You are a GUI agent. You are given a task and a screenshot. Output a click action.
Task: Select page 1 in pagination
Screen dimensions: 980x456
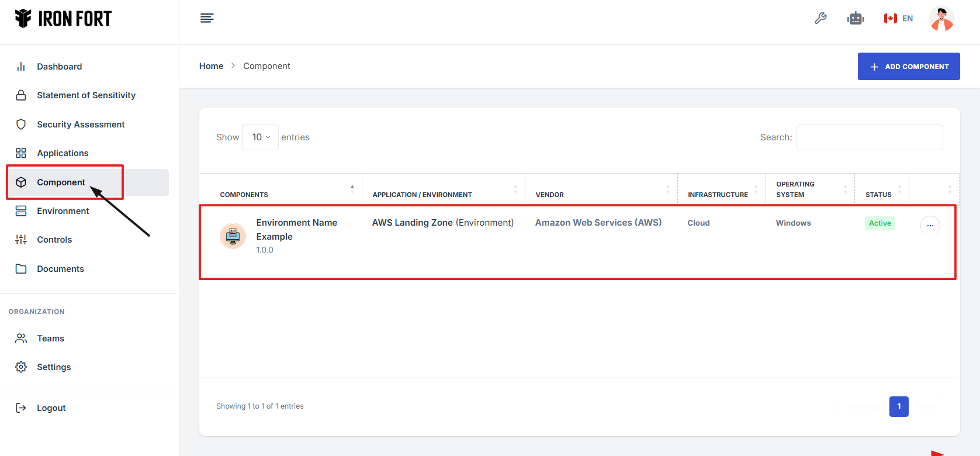pos(898,406)
